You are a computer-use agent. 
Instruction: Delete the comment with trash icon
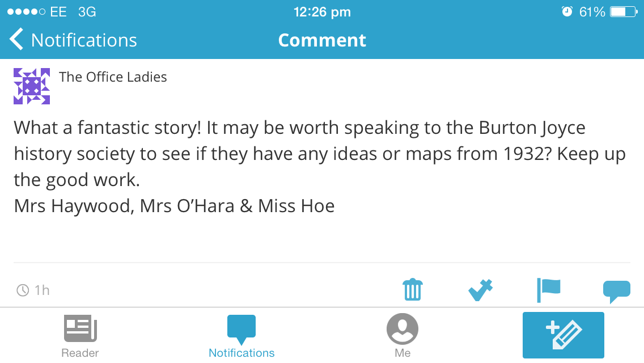point(412,290)
